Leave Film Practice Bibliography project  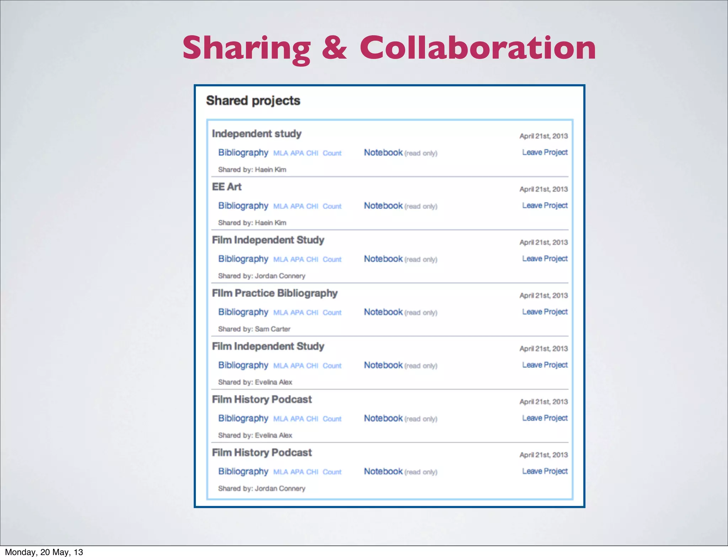click(x=545, y=312)
